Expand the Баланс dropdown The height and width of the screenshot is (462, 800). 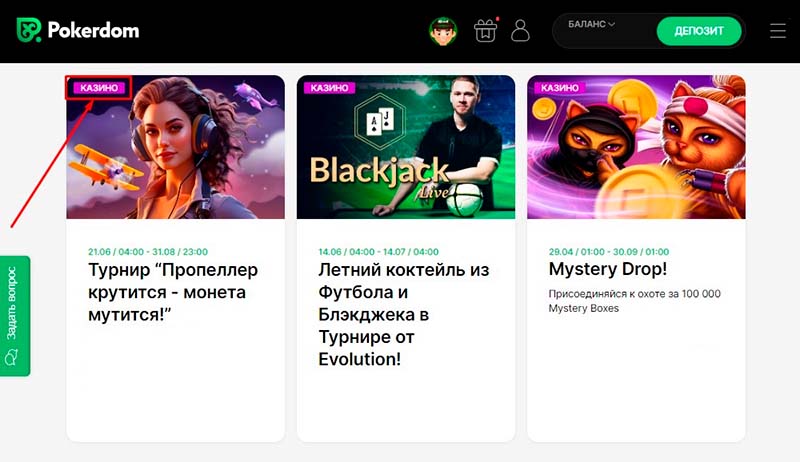591,24
